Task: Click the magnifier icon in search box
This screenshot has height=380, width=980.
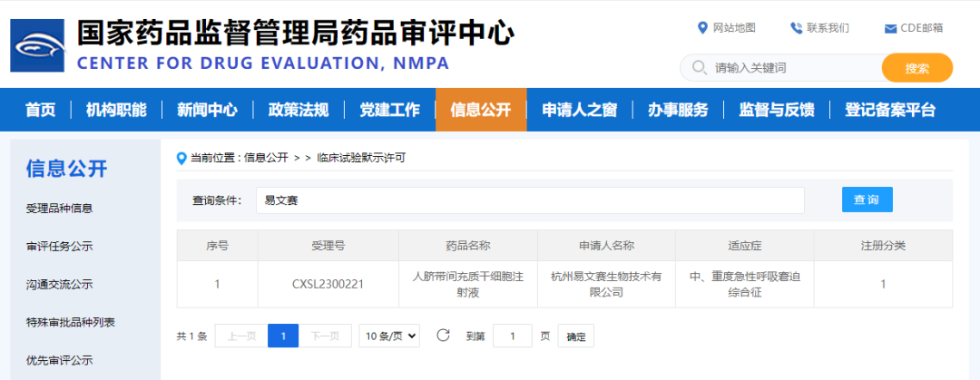Action: point(700,67)
